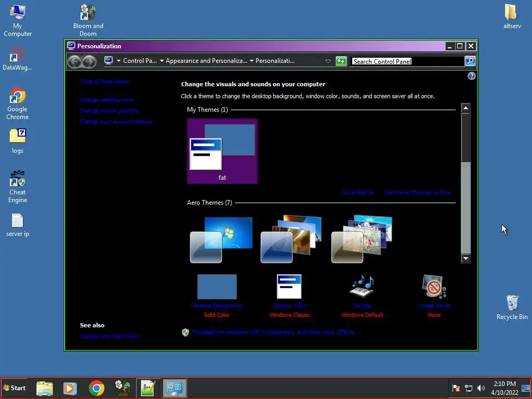Click the Personalization icon in address bar
Screen dimensions: 532x399
click(109, 60)
